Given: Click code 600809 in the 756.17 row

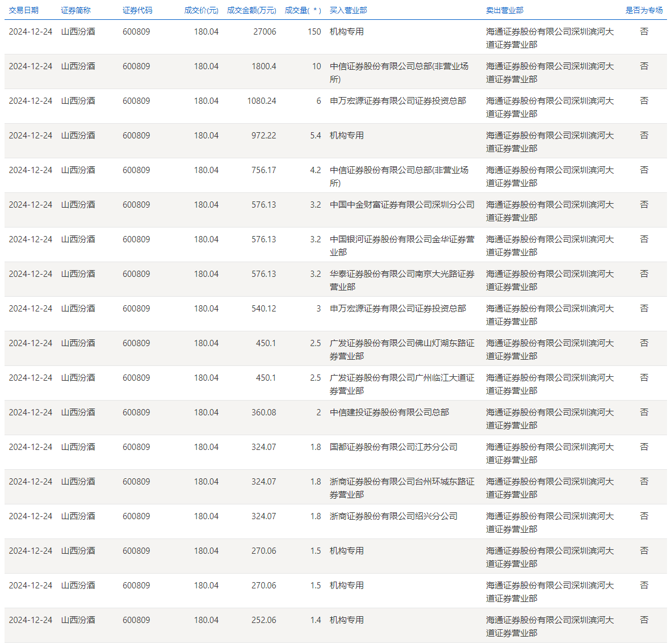Looking at the screenshot, I should click(136, 170).
